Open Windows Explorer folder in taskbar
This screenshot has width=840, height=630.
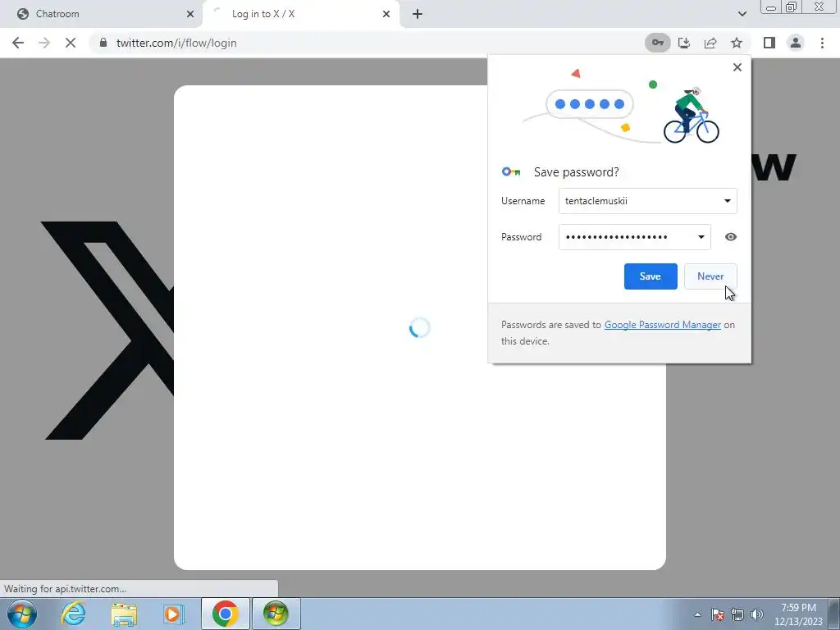(124, 614)
